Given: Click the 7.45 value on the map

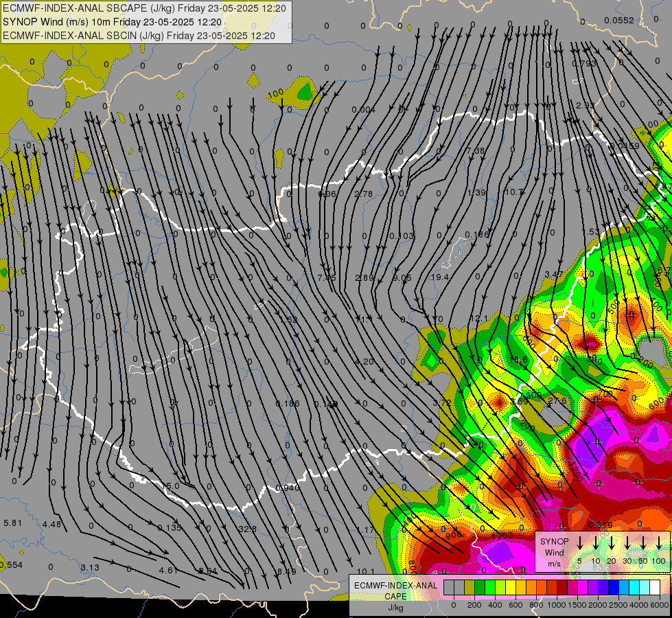Looking at the screenshot, I should 327,277.
